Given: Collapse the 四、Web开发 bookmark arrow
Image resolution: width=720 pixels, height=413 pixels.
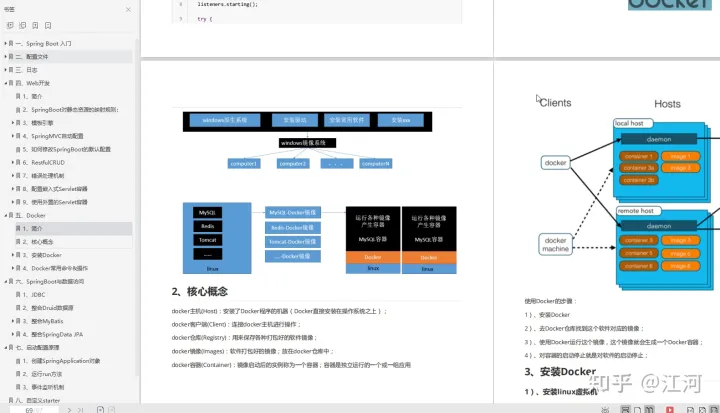Looking at the screenshot, I should [x=6, y=83].
